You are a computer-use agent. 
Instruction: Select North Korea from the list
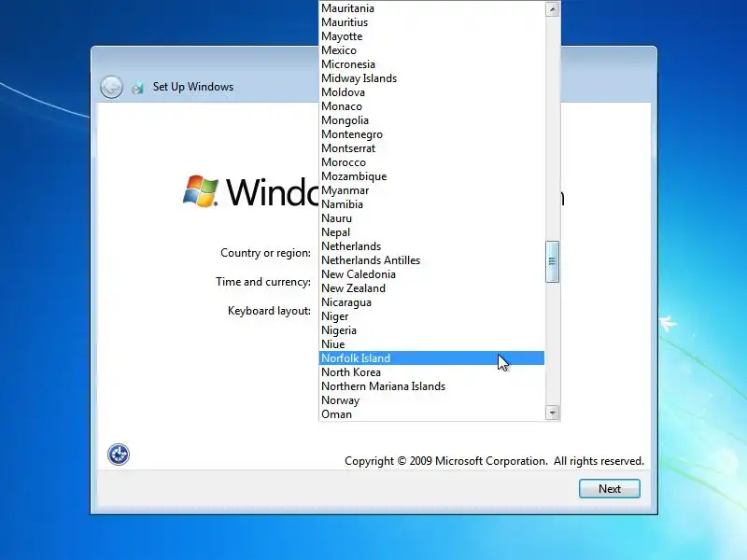coord(431,372)
